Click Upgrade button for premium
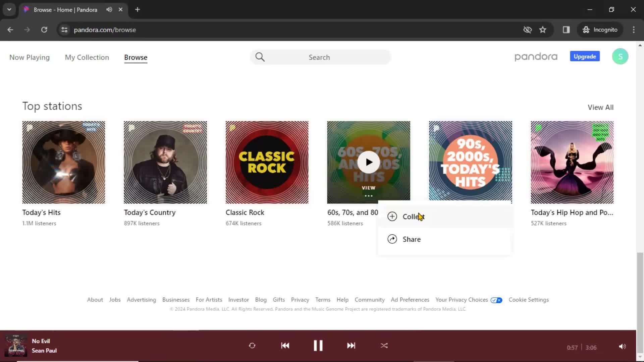The width and height of the screenshot is (644, 362). 585,57
